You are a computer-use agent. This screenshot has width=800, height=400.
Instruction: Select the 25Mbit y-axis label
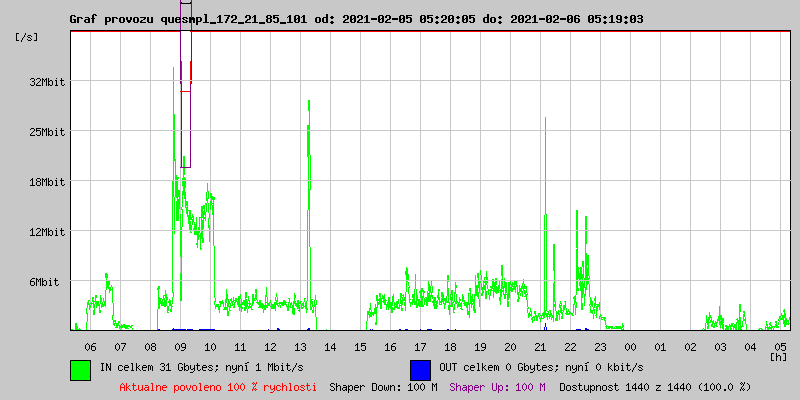coord(47,132)
